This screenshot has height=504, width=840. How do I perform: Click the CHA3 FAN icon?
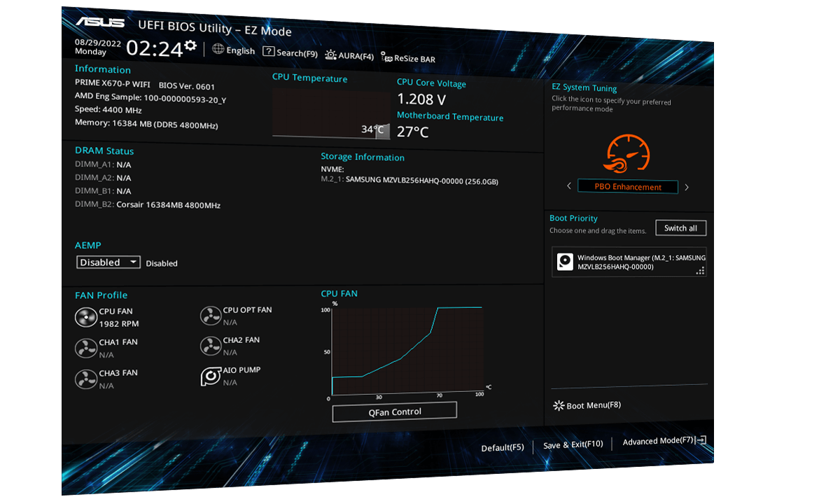(x=85, y=379)
